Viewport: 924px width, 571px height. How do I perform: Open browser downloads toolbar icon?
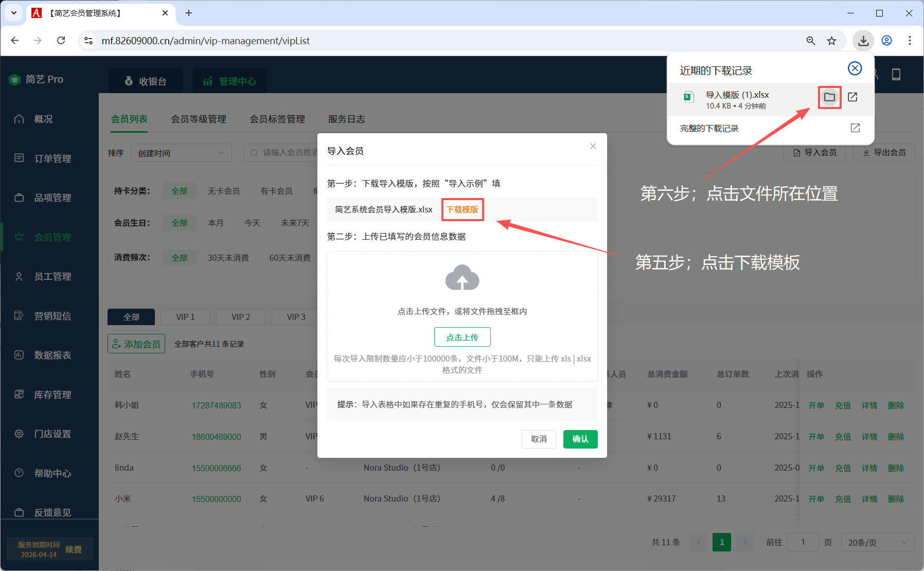pyautogui.click(x=863, y=41)
